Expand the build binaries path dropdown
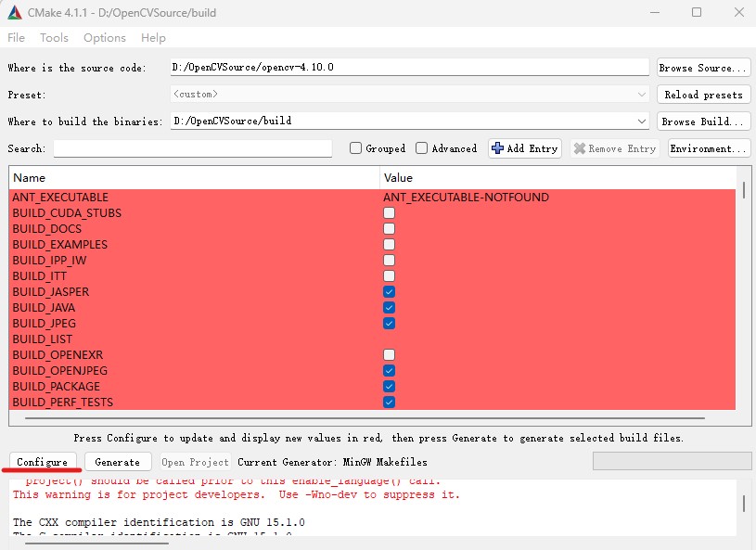 641,121
